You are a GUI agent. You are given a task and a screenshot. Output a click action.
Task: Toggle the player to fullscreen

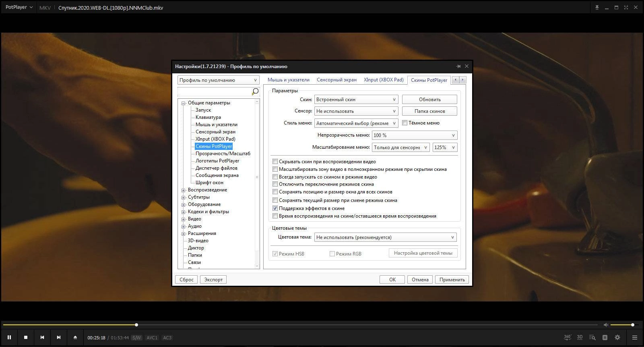coord(625,8)
